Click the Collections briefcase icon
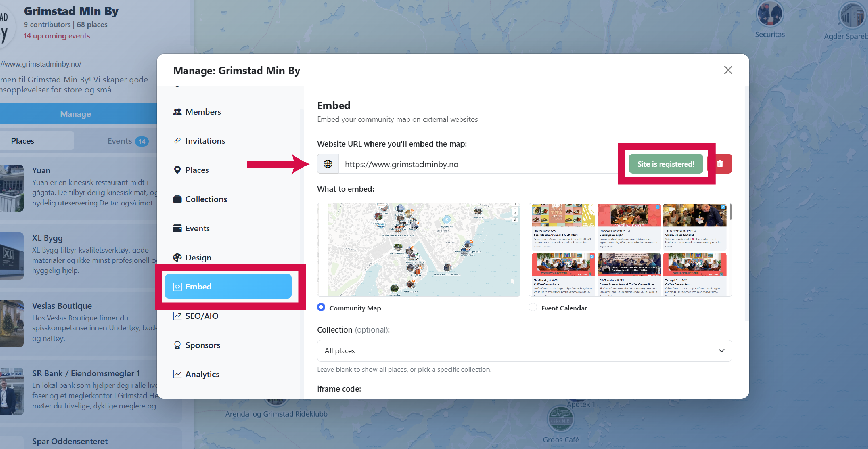 [x=177, y=199]
